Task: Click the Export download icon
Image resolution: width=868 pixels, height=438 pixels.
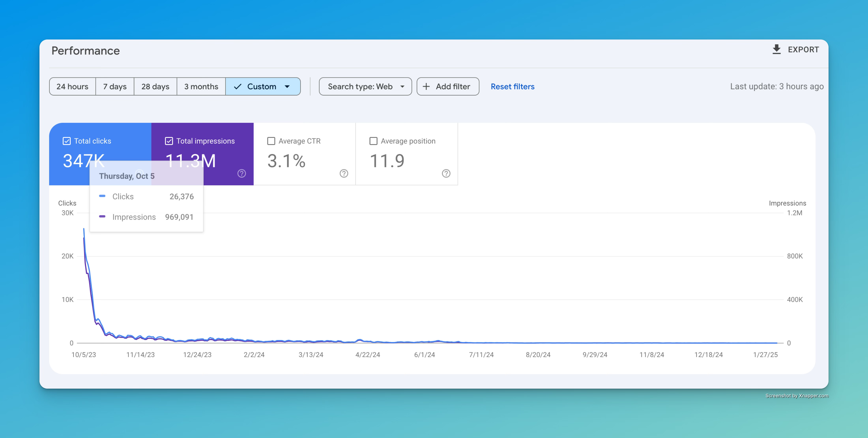Action: click(776, 50)
